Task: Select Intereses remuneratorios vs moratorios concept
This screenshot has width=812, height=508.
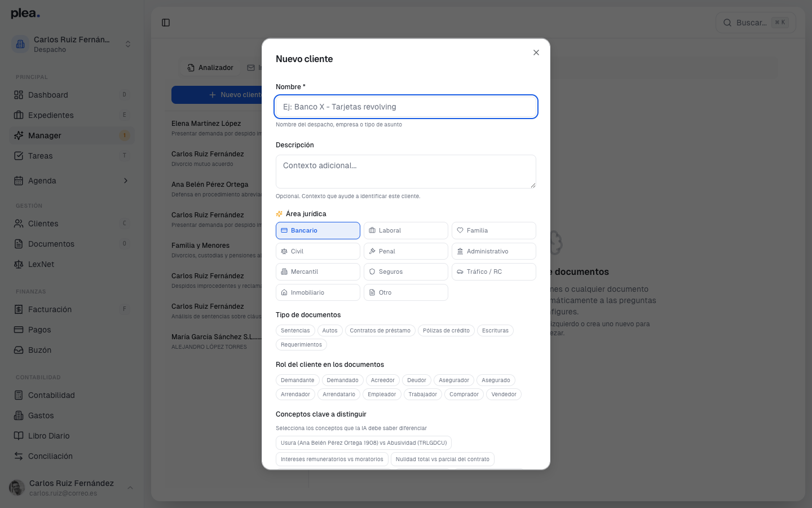Action: (332, 459)
